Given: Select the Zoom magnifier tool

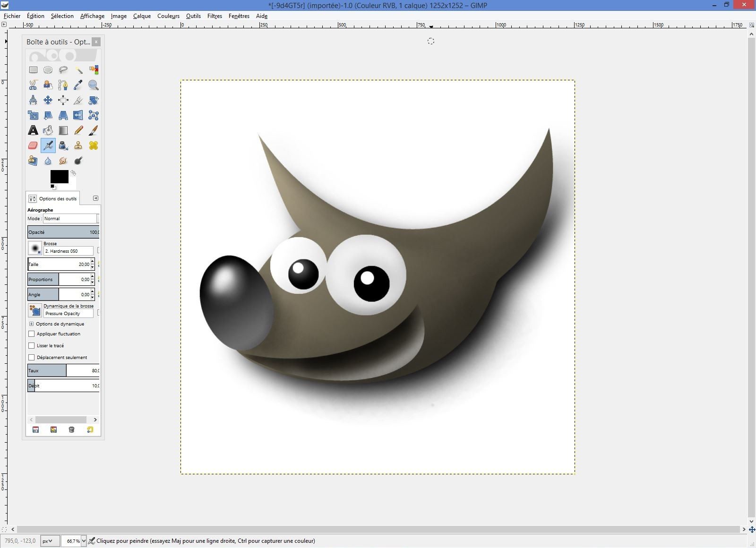Looking at the screenshot, I should pos(94,85).
